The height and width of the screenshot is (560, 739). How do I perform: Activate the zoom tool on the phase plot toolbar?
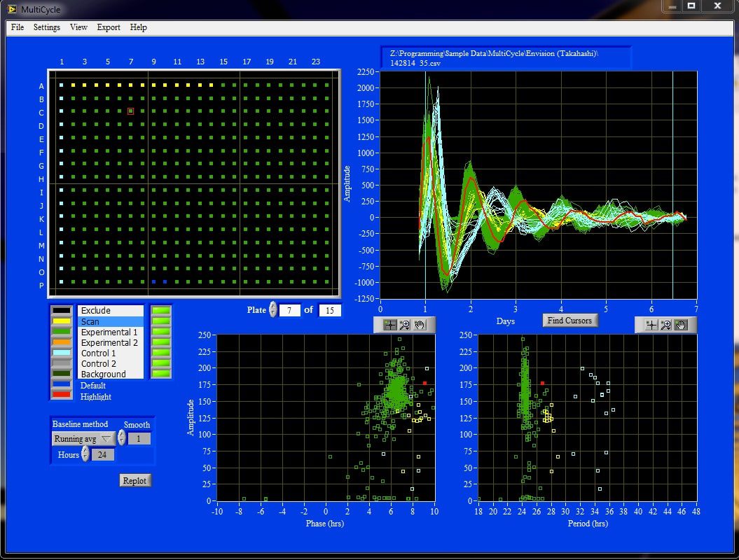point(405,323)
